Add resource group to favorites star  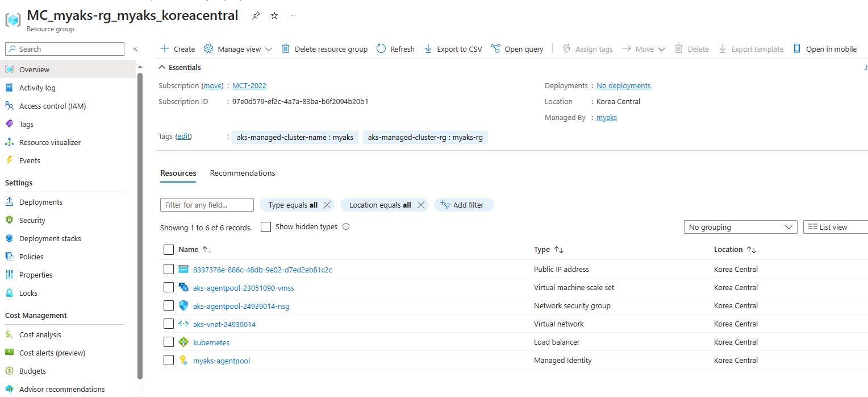[x=274, y=16]
